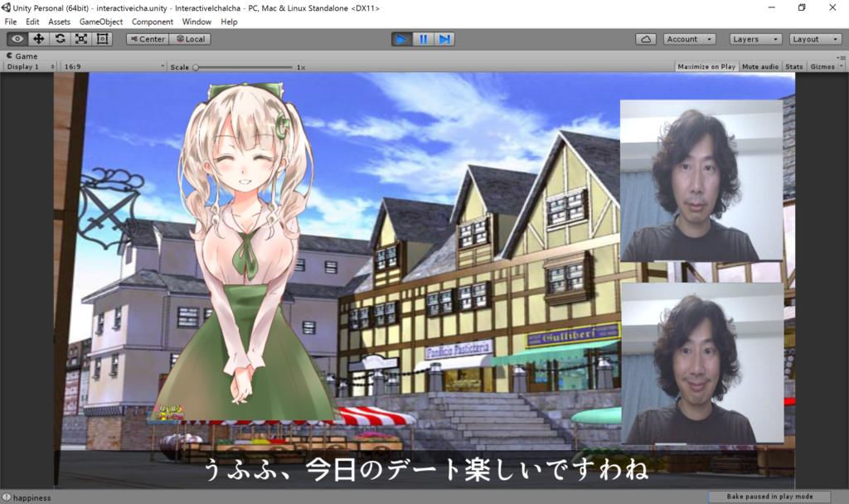
Task: Click the Scale slider handle
Action: pyautogui.click(x=196, y=67)
